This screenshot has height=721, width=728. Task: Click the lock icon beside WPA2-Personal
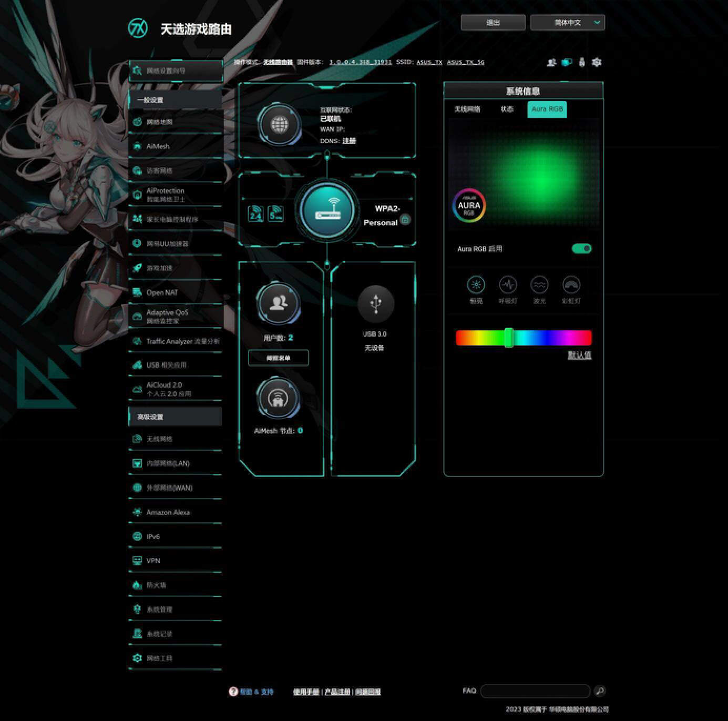tap(405, 220)
